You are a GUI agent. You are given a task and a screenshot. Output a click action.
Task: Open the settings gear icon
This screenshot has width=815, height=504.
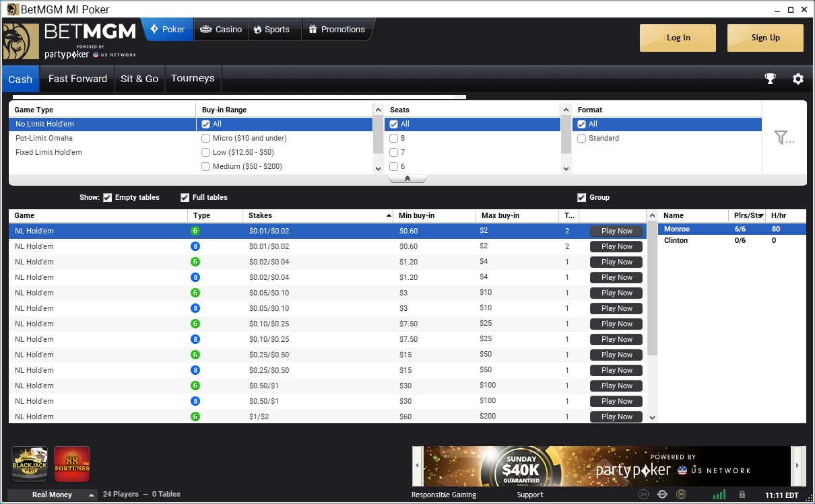[x=798, y=79]
